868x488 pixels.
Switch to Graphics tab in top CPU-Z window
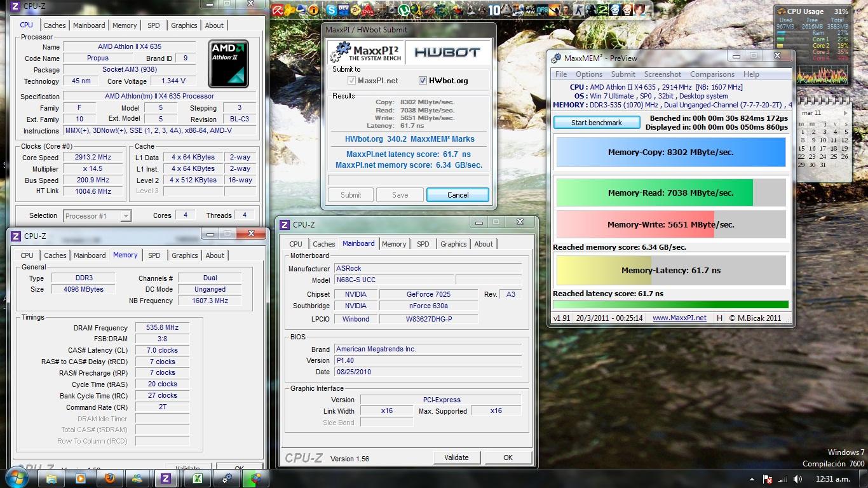184,25
